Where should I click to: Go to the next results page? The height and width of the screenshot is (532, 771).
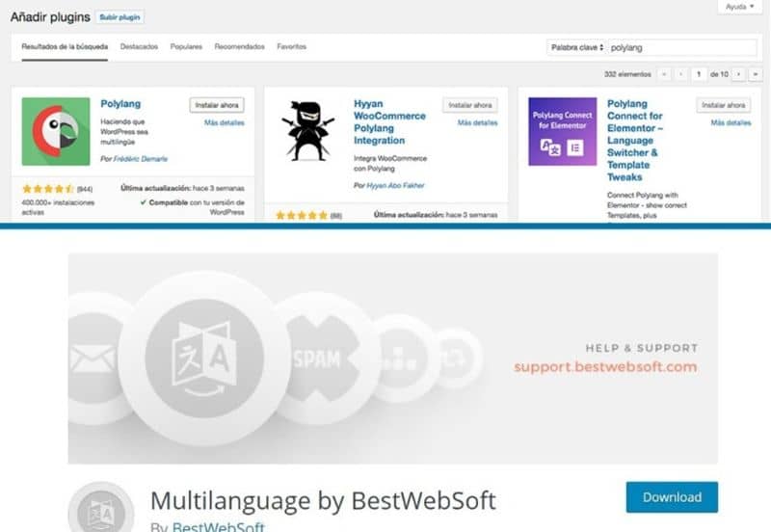click(x=738, y=74)
